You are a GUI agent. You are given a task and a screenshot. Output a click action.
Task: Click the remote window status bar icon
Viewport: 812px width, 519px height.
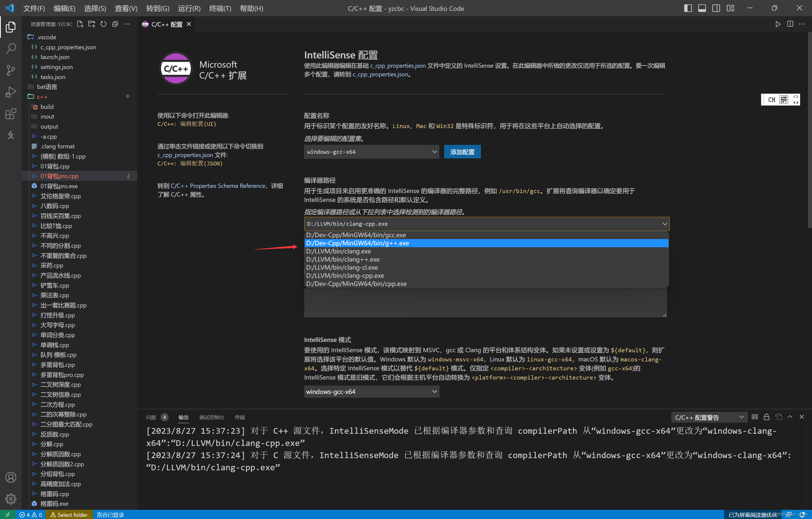[x=7, y=515]
